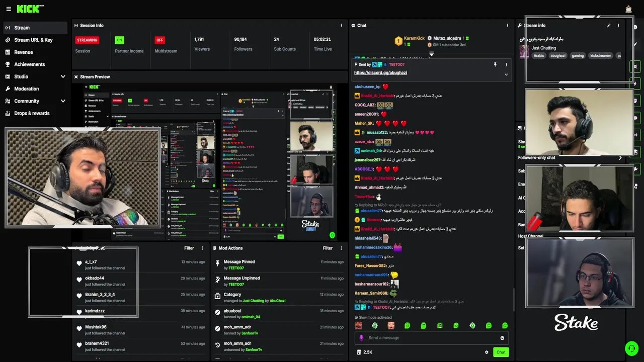Click the purple microphone icon in chat input
644x362 pixels.
click(x=361, y=338)
